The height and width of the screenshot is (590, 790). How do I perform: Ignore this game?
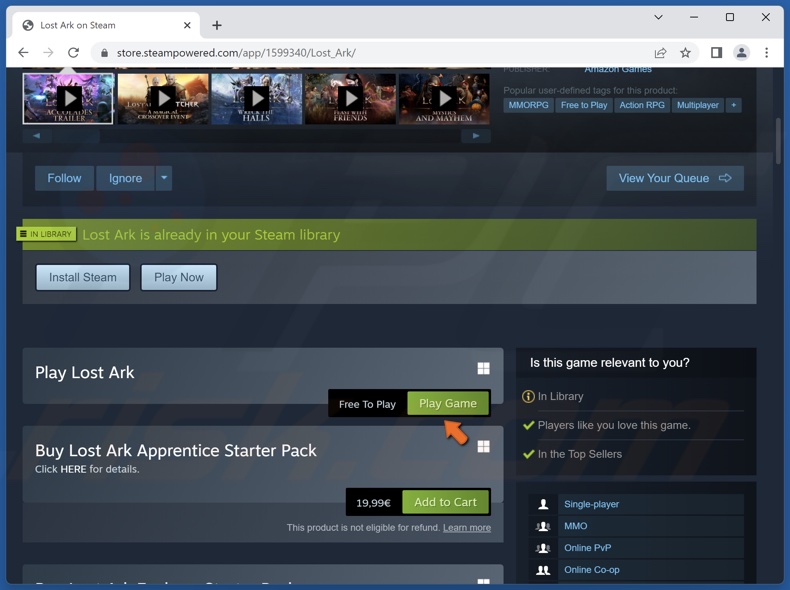(125, 178)
